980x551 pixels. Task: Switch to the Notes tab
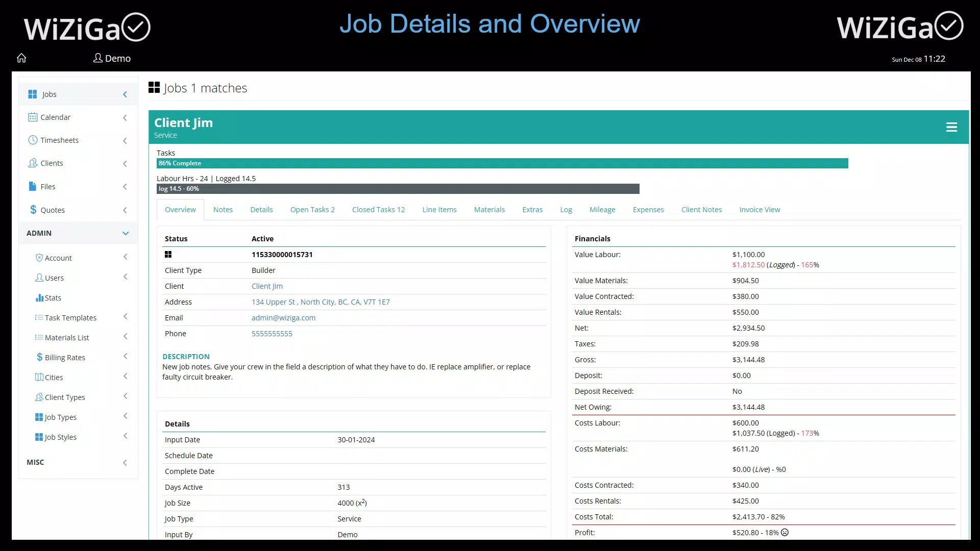coord(223,210)
